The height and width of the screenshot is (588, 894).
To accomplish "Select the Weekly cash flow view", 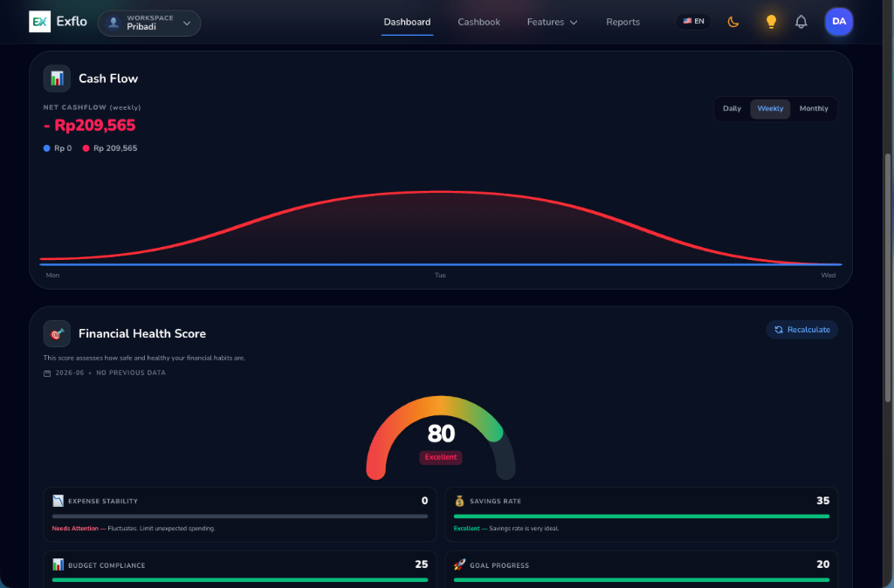I will pos(770,109).
